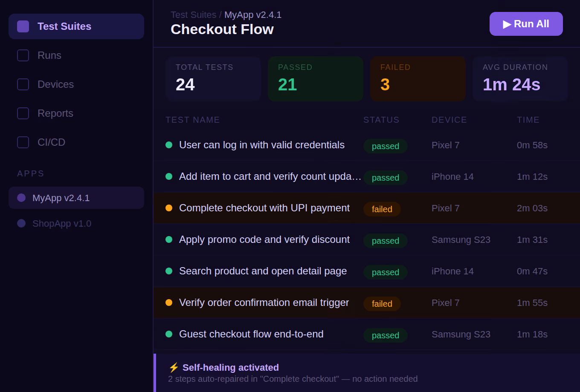Click green dot of promo code test

click(x=169, y=239)
